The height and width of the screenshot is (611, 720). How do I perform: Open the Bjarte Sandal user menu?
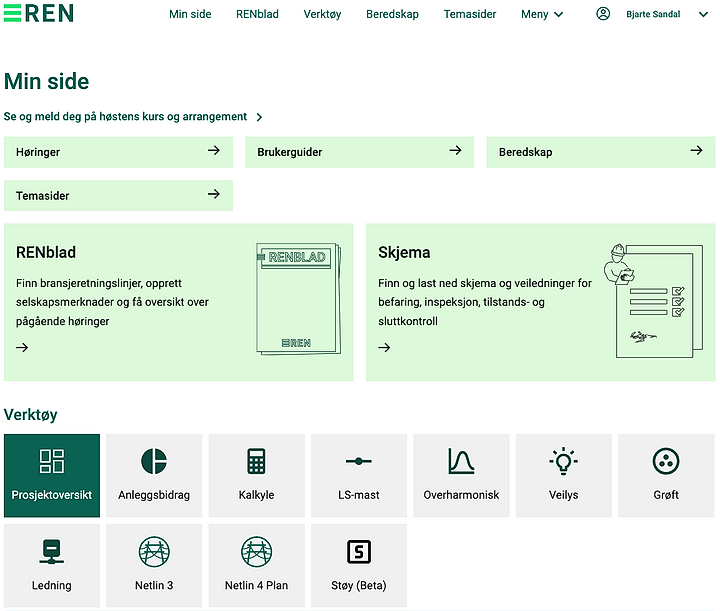653,14
